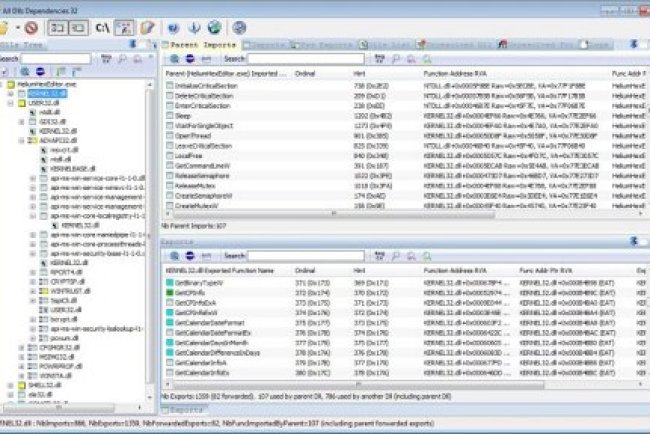Click the dark-blue striped ball icon in Parent Imports toolbar
Screen dimensions: 650x434
(190, 59)
